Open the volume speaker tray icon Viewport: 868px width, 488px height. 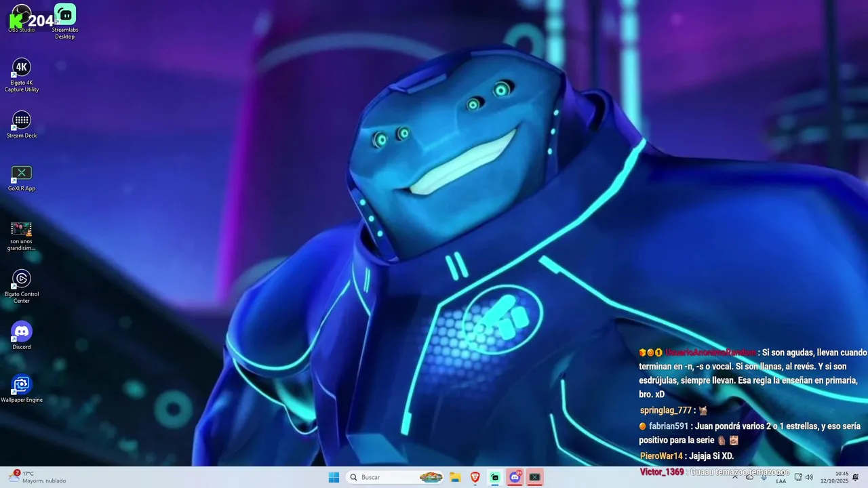(809, 477)
